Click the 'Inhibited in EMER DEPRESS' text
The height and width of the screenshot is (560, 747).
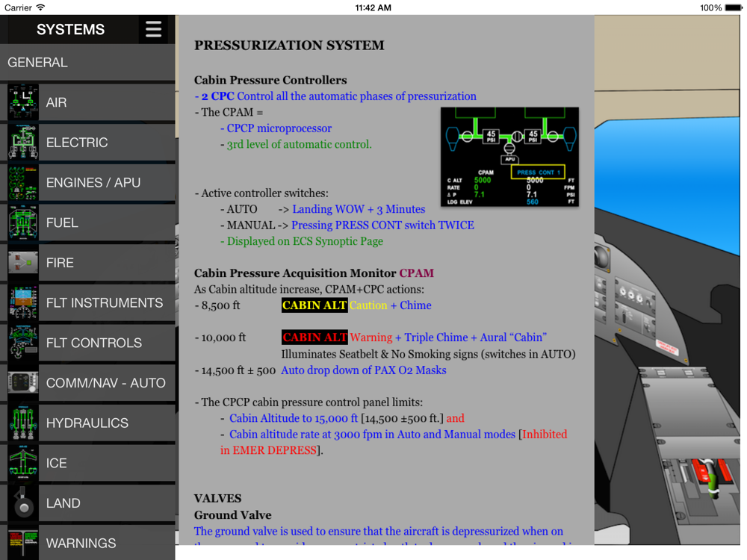394,442
